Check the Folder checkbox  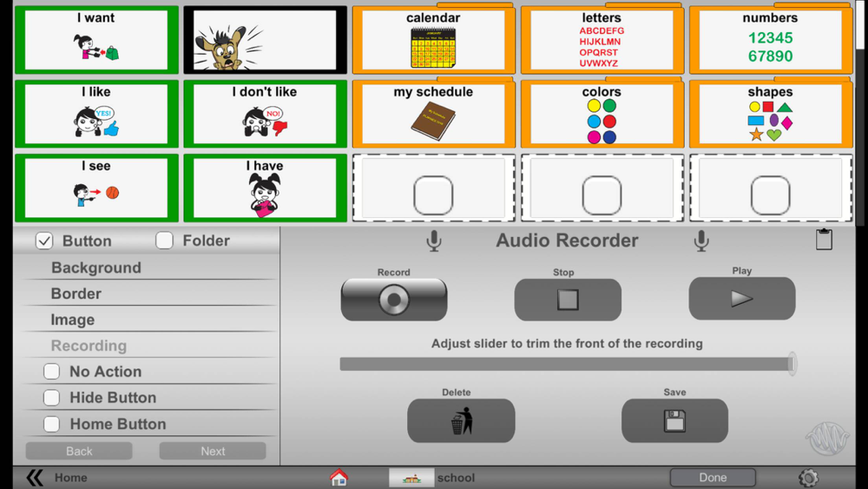coord(164,241)
